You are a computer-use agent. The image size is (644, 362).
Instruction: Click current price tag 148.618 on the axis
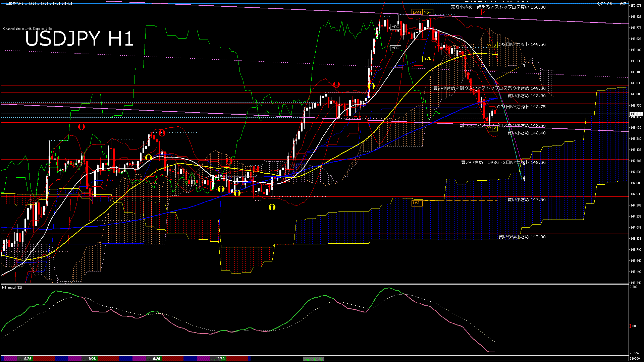click(636, 114)
